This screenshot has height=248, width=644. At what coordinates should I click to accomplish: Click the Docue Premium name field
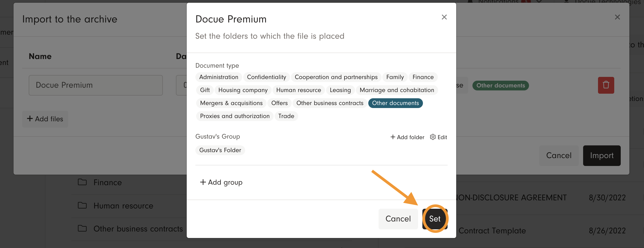pos(96,85)
